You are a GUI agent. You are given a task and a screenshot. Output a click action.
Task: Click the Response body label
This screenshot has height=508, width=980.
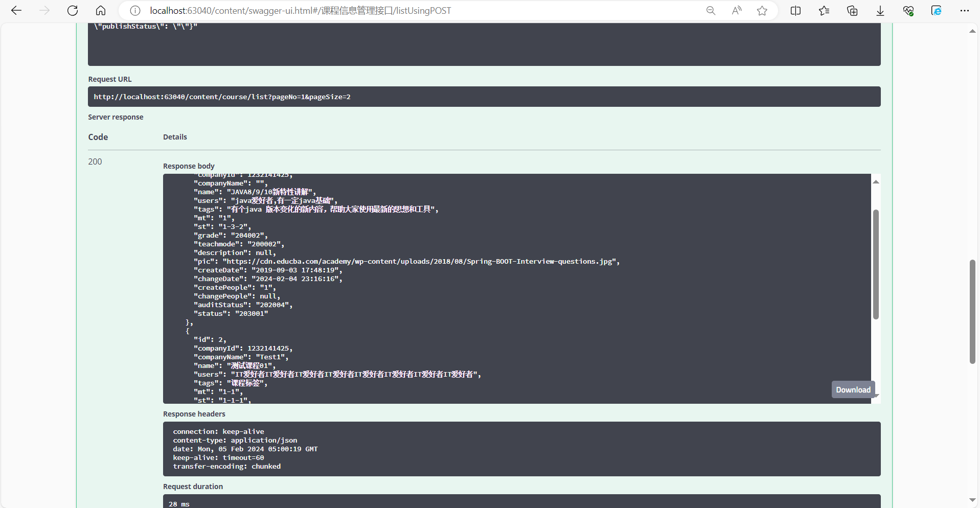pyautogui.click(x=189, y=166)
